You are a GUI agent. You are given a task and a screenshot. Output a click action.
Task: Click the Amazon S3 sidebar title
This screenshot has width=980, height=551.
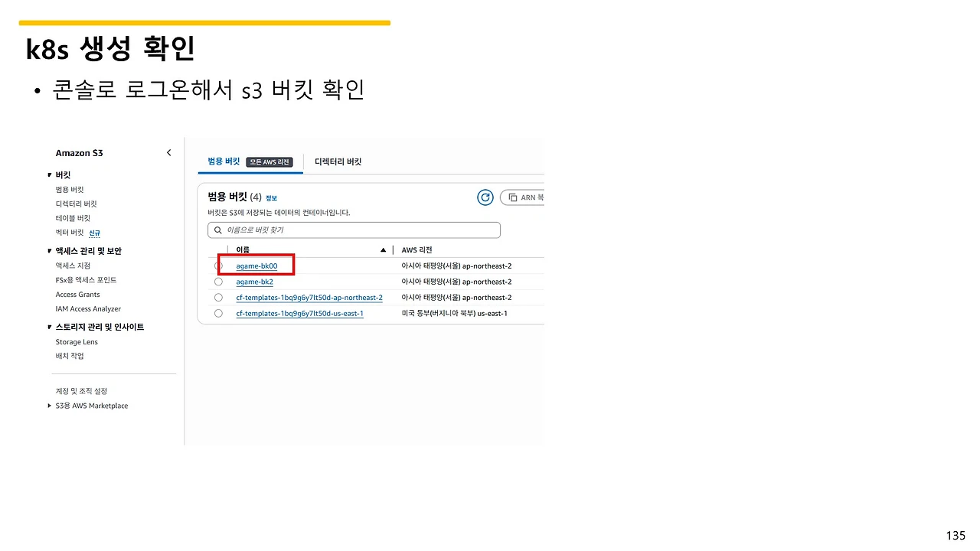(79, 153)
